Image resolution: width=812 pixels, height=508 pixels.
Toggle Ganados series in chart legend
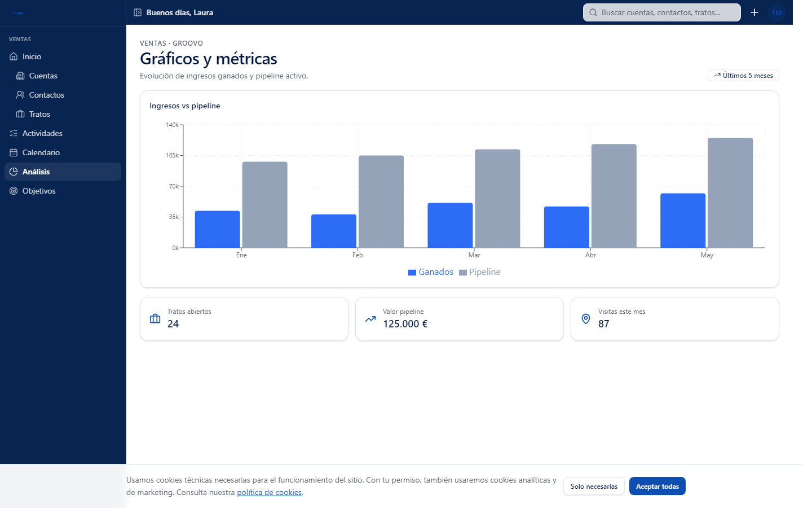pos(431,272)
